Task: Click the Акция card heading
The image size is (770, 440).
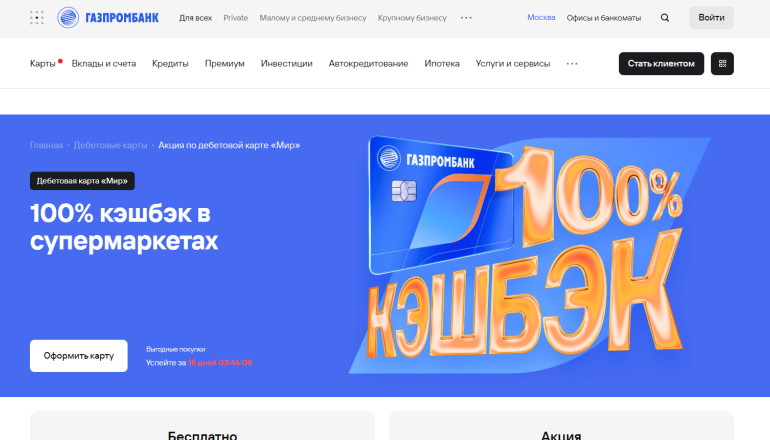Action: point(561,435)
